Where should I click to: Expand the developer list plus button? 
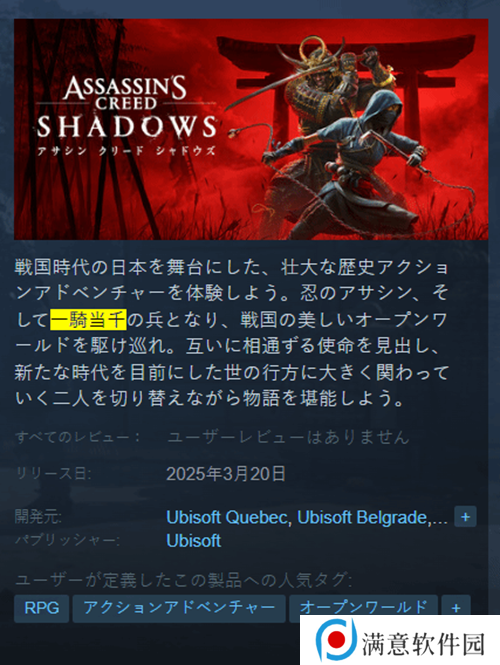click(x=465, y=517)
